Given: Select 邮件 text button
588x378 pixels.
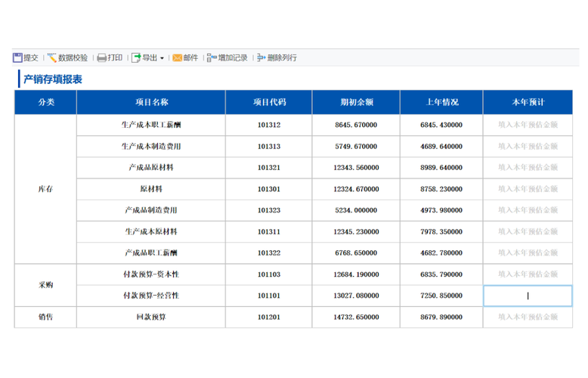Looking at the screenshot, I should 190,57.
